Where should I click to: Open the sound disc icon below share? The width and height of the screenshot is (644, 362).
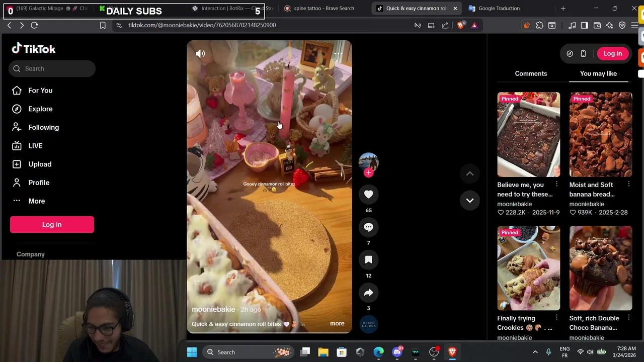pyautogui.click(x=369, y=324)
